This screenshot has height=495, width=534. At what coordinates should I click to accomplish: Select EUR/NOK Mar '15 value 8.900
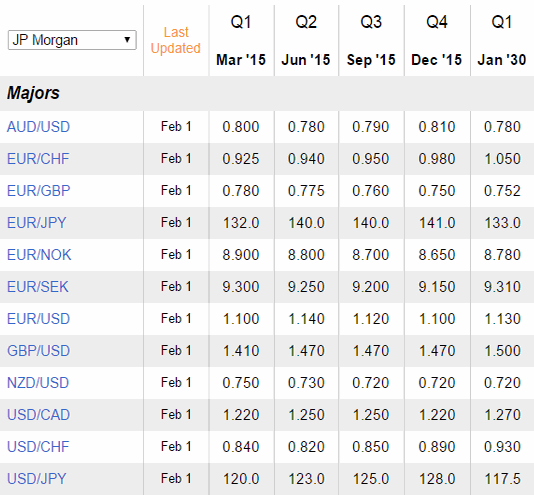click(241, 255)
